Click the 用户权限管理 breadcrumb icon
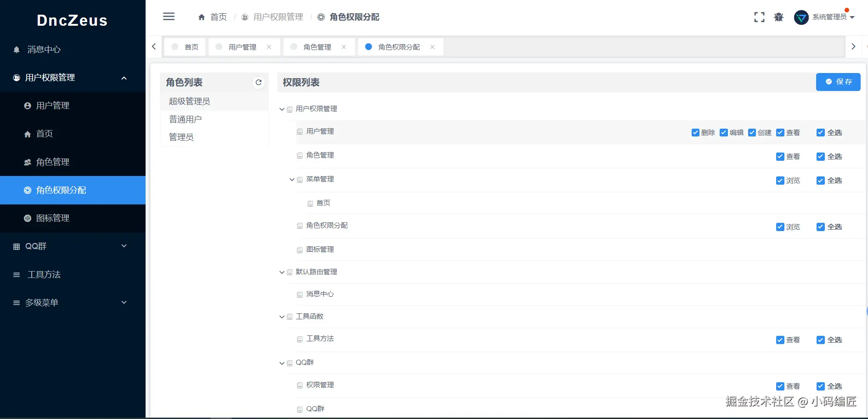Screen dimensions: 868x419 pos(245,17)
